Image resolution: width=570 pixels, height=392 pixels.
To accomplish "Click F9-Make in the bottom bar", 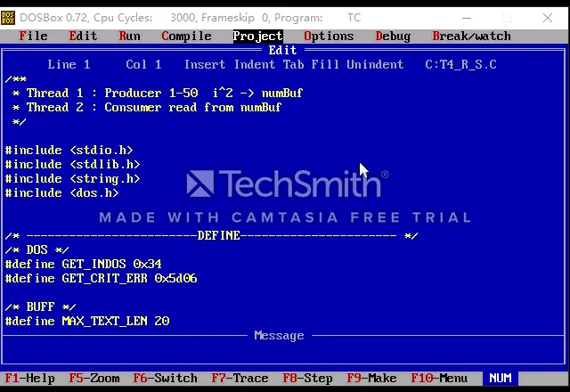I will pos(371,378).
